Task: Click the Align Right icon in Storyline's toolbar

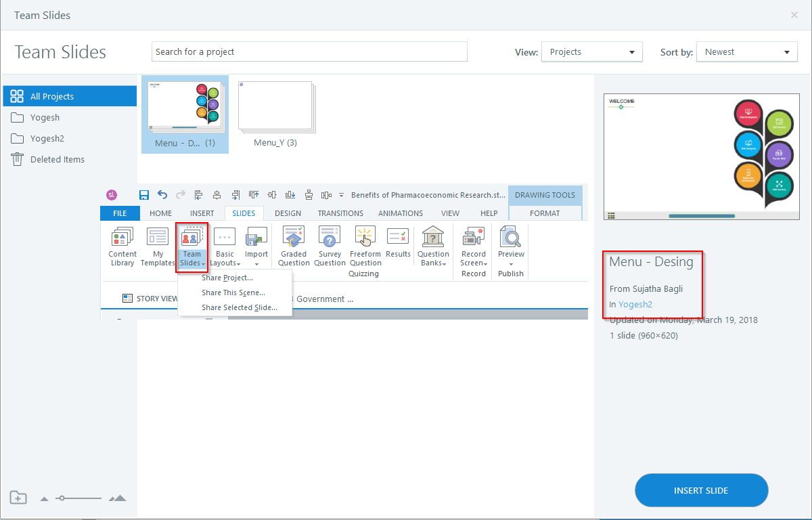Action: coord(235,195)
